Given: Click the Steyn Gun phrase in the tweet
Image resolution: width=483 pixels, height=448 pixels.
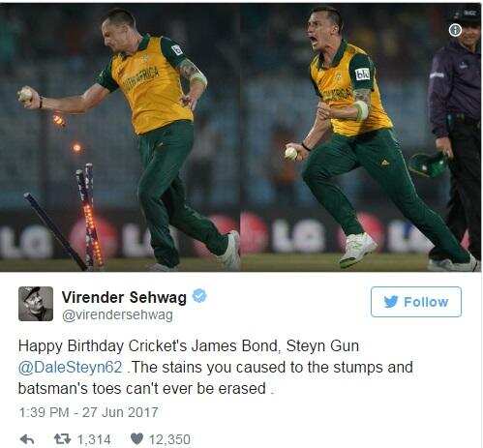Looking at the screenshot, I should pyautogui.click(x=322, y=346).
